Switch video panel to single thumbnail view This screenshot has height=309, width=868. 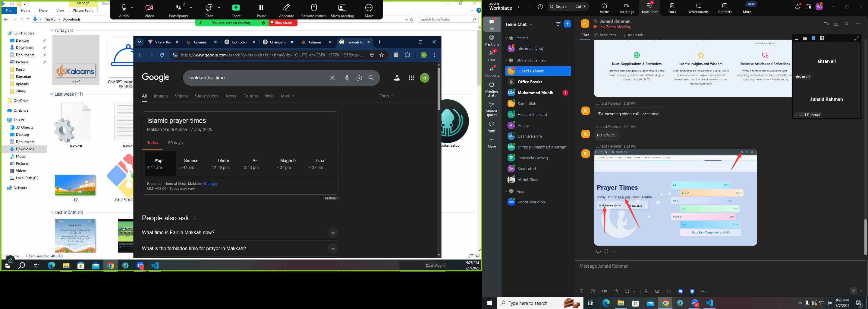click(x=805, y=38)
